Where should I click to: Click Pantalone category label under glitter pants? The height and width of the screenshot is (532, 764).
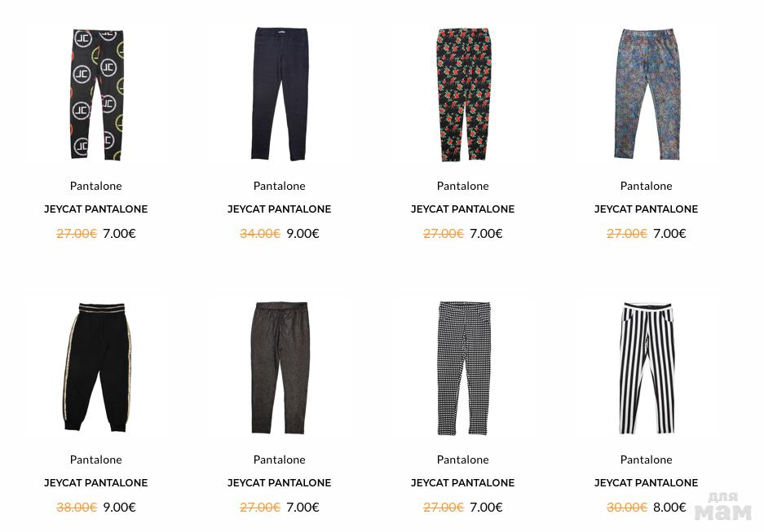646,186
